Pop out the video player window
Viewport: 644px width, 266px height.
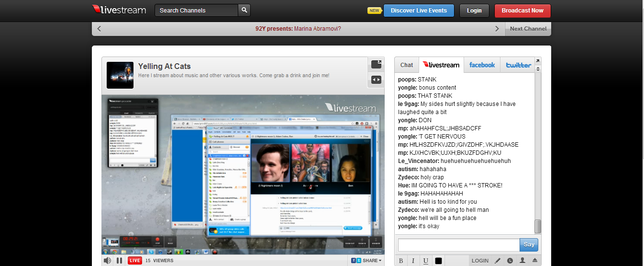(377, 64)
